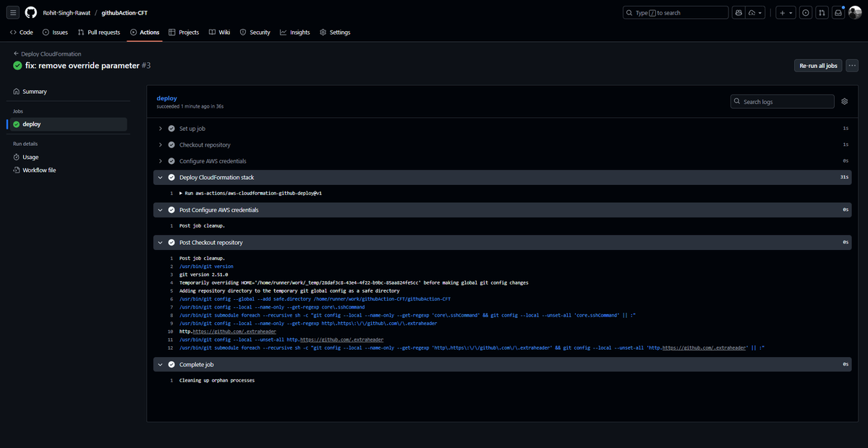Click the run title 'fix: remove override parameter'
This screenshot has width=868, height=448.
(x=82, y=66)
